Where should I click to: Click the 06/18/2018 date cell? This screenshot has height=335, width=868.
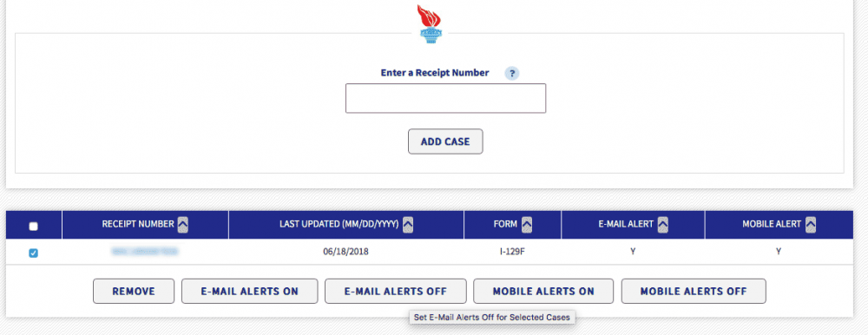[x=346, y=252]
